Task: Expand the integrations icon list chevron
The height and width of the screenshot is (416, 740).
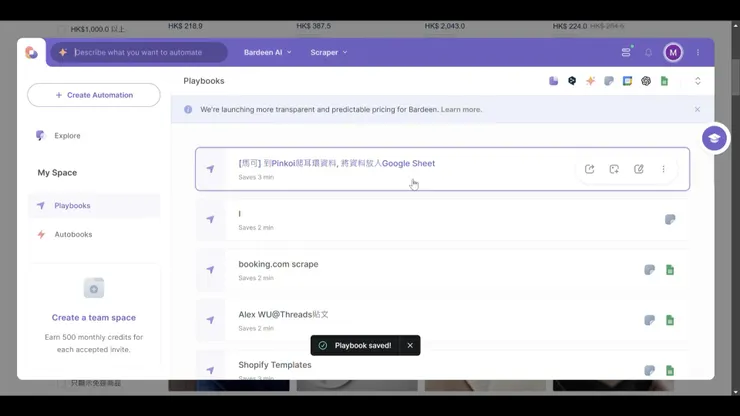Action: tap(698, 81)
